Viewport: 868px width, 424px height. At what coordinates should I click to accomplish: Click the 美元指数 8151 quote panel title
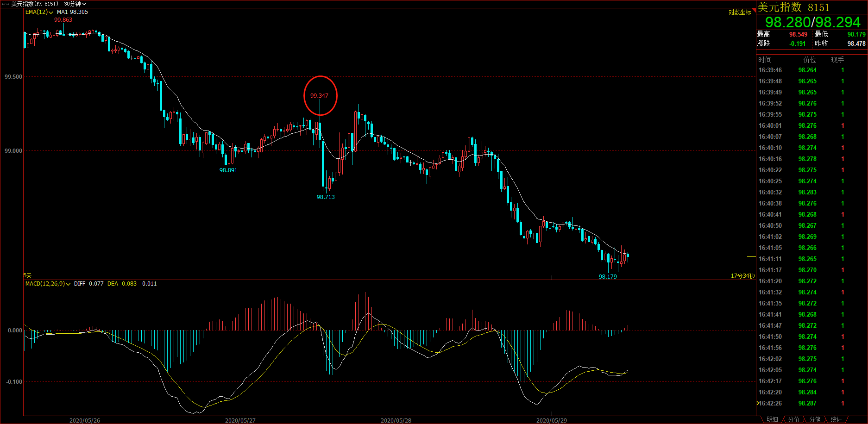pyautogui.click(x=793, y=7)
